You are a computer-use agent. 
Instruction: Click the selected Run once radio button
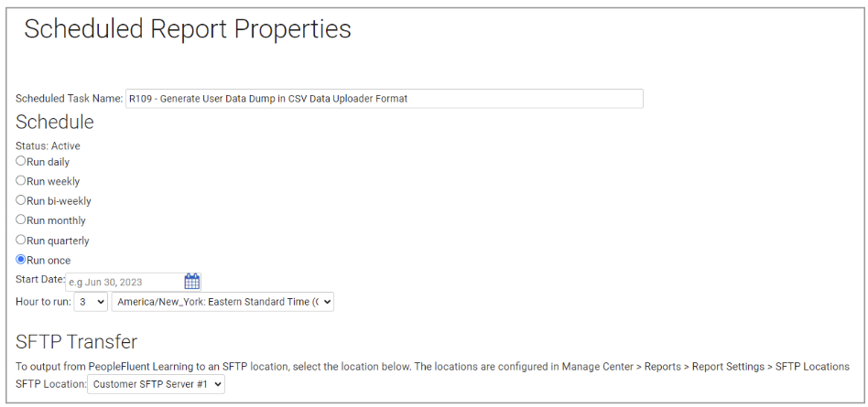(x=20, y=260)
